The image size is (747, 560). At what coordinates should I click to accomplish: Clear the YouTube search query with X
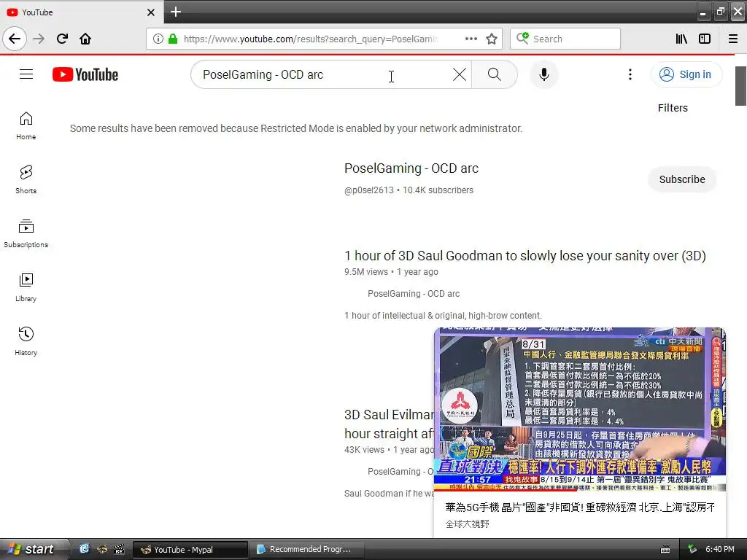click(x=460, y=75)
